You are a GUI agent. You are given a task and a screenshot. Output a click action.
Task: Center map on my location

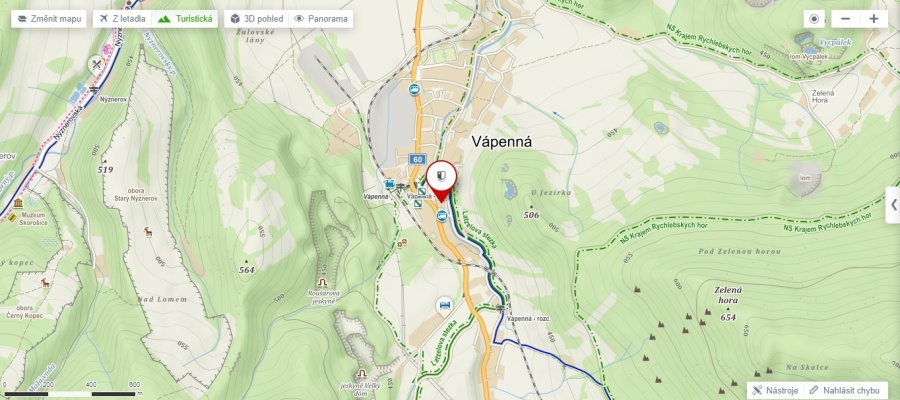pos(813,19)
